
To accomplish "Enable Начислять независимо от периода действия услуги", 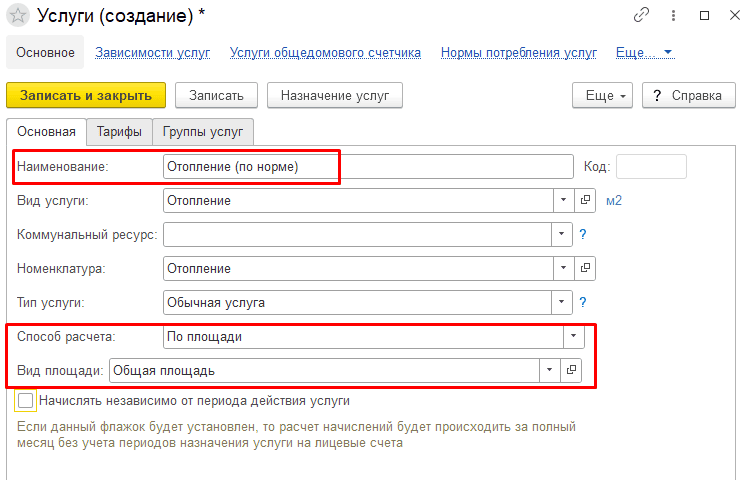I will (x=25, y=400).
